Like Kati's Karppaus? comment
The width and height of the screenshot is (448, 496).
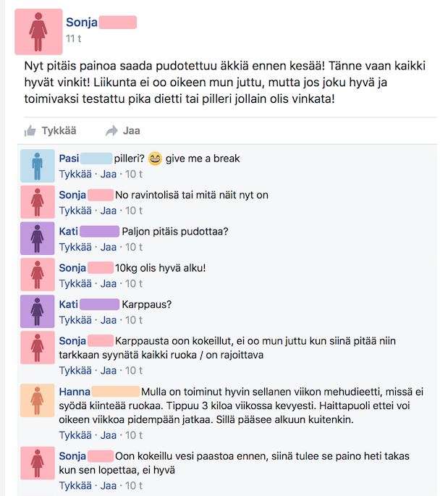pyautogui.click(x=75, y=320)
